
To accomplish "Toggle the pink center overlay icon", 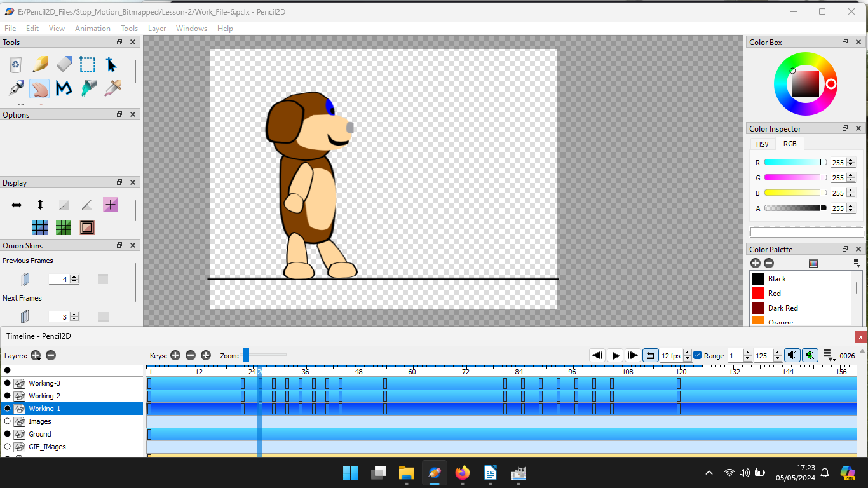I will tap(111, 205).
